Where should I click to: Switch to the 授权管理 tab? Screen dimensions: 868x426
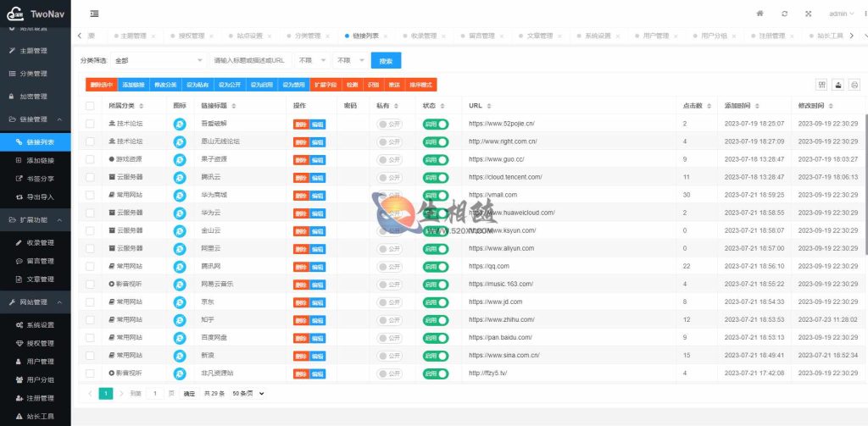[x=191, y=36]
